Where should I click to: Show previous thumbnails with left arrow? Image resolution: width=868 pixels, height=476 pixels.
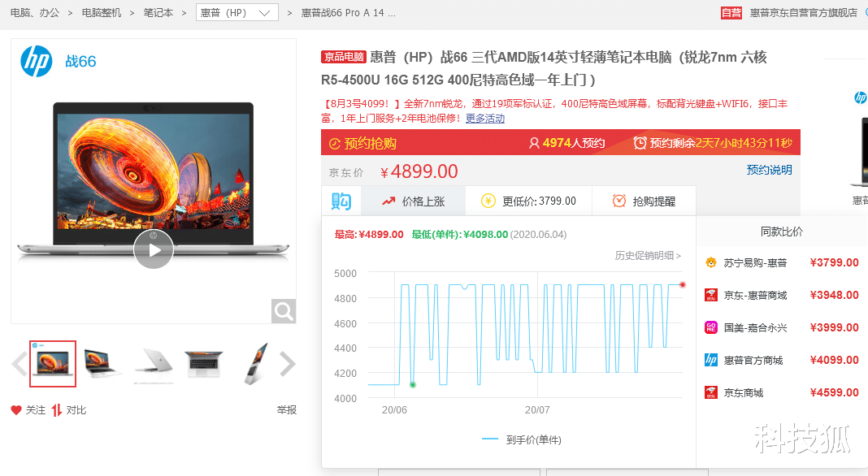20,364
